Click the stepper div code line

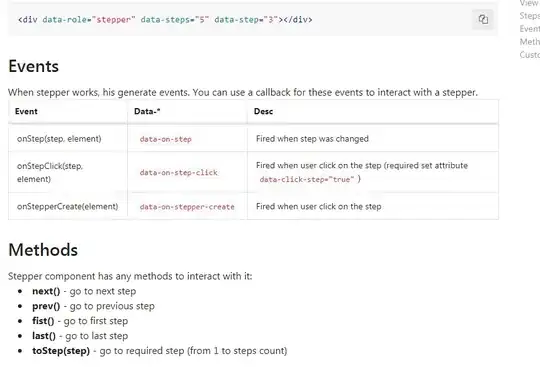click(x=165, y=20)
